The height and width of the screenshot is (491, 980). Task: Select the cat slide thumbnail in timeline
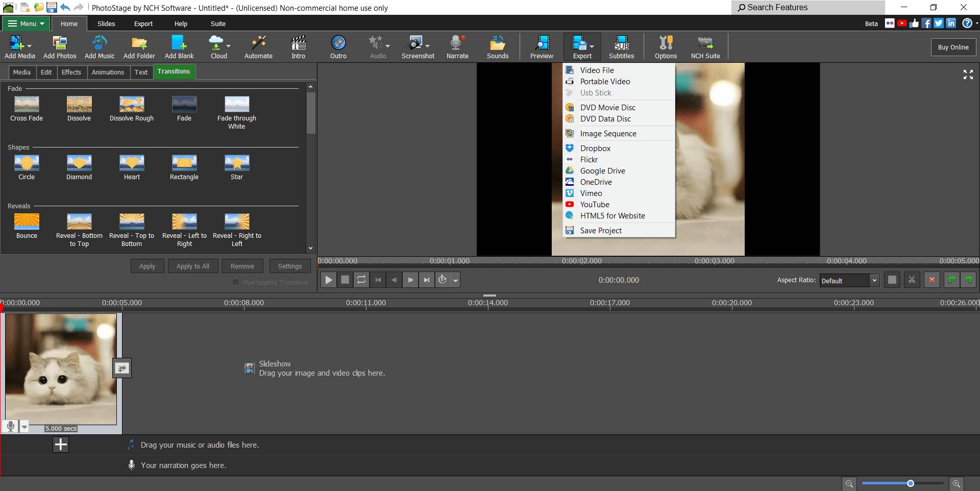point(61,369)
